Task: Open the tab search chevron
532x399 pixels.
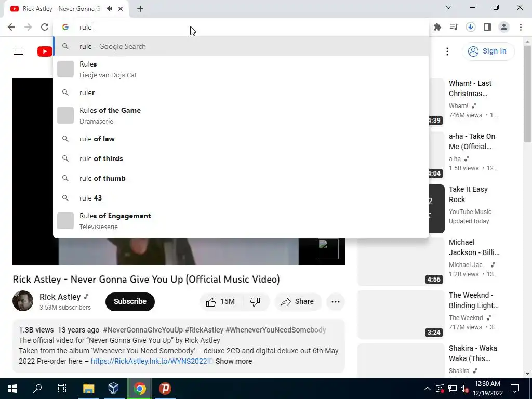Action: coord(448,7)
